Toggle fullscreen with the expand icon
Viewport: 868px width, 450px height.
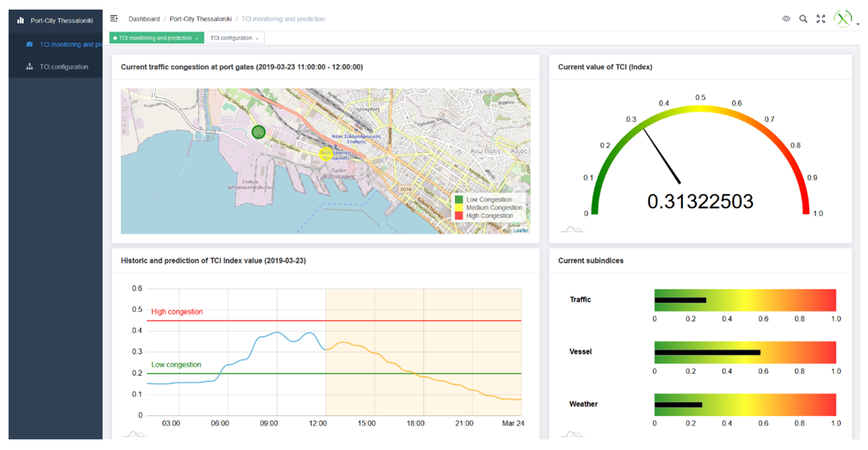pyautogui.click(x=821, y=19)
